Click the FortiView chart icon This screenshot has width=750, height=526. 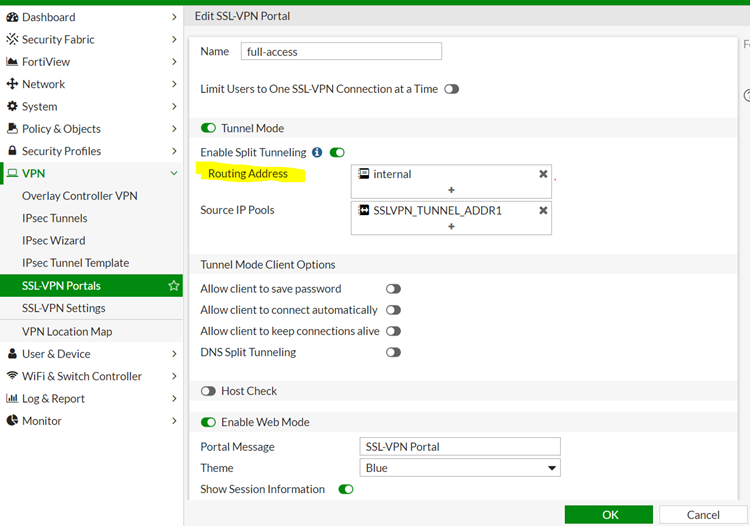[x=12, y=62]
